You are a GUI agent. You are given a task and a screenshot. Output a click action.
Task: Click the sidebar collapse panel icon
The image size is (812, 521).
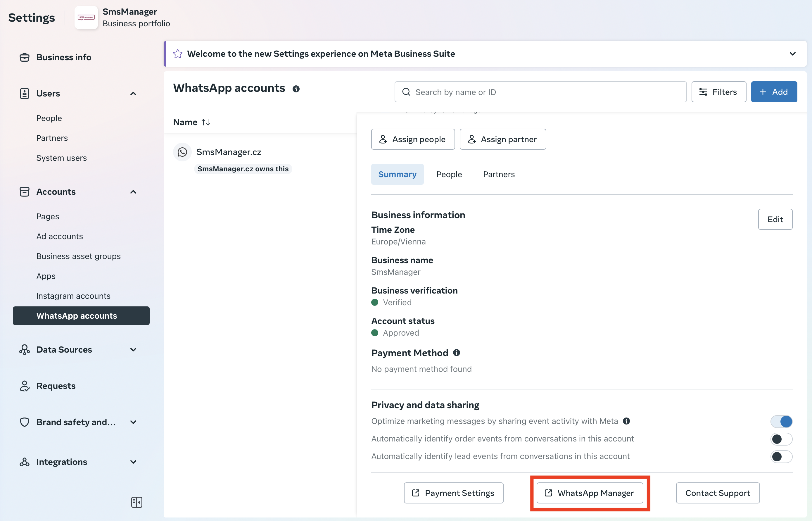tap(137, 502)
